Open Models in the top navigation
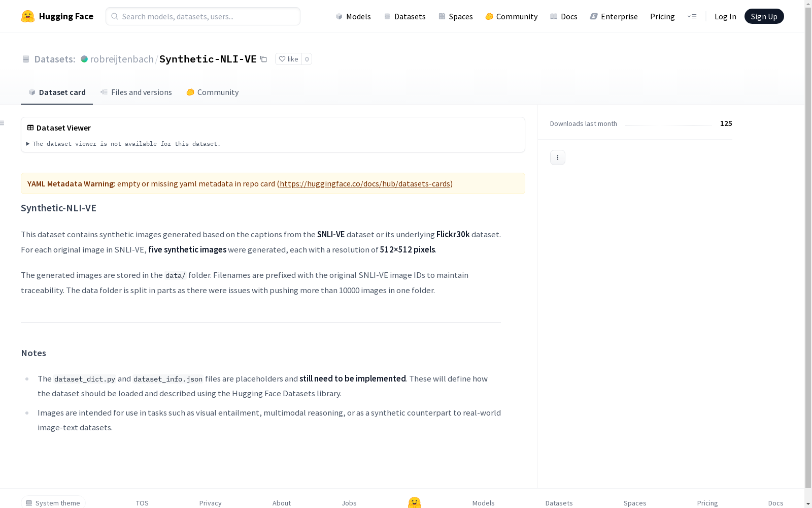Screen dimensions: 812x508 [353, 16]
